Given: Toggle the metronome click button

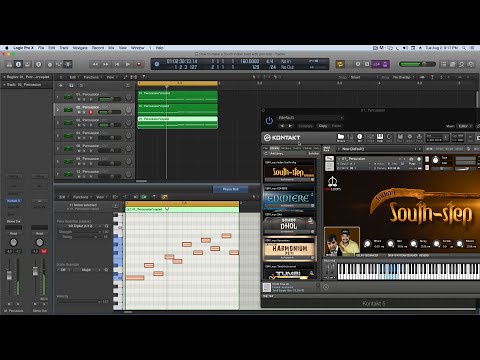Looking at the screenshot, I should coord(385,64).
